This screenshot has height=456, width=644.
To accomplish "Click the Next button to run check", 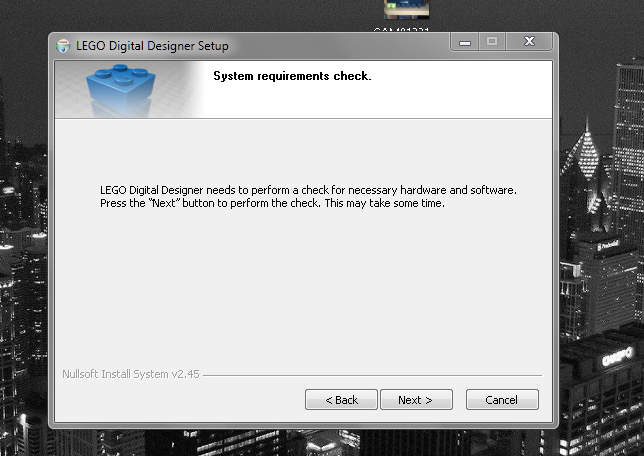I will coord(416,400).
